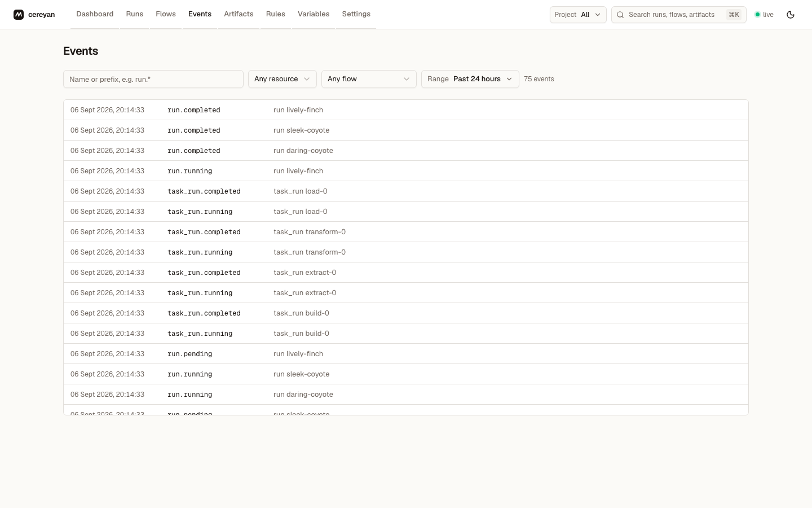Go to the Artifacts tab

[239, 14]
